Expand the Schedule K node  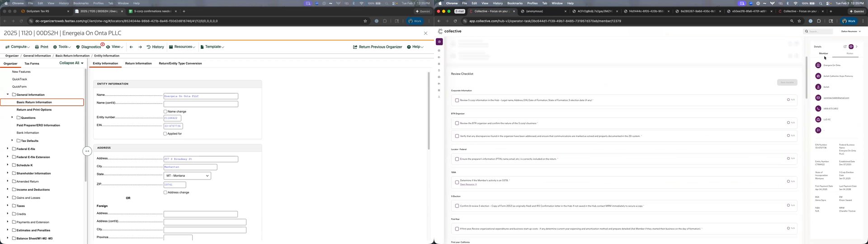tap(8, 165)
